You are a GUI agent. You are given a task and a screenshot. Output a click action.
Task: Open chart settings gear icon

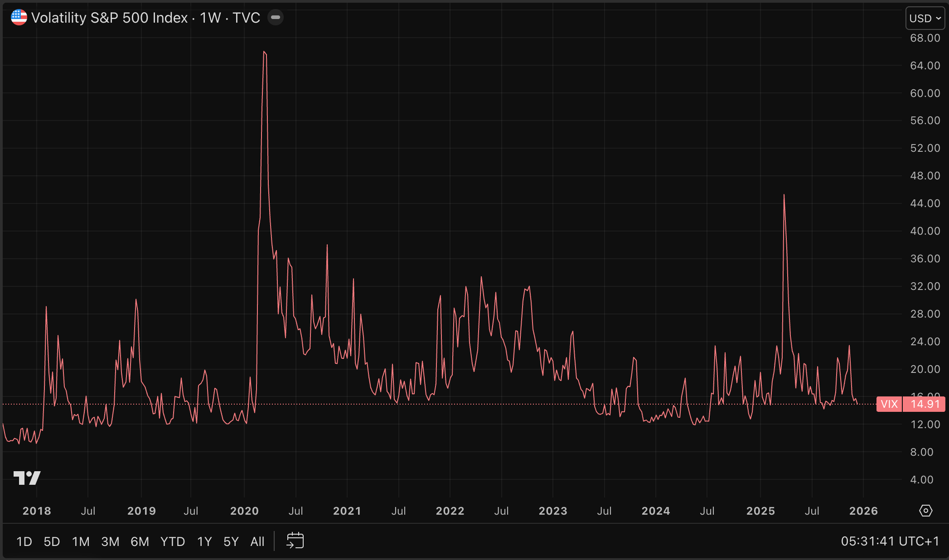point(925,511)
